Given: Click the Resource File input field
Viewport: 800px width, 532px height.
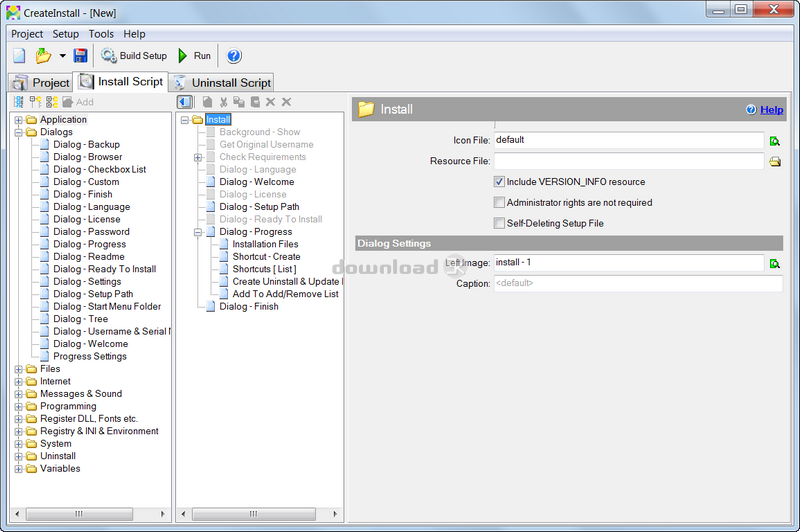Looking at the screenshot, I should point(629,161).
